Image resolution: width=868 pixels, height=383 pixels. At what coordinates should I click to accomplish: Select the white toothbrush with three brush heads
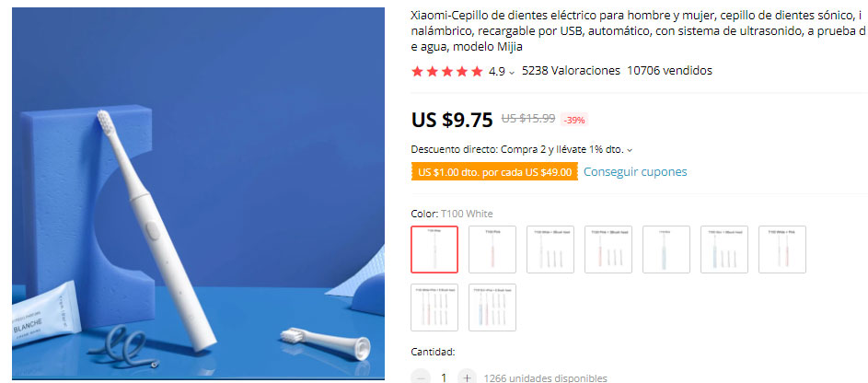tap(550, 250)
